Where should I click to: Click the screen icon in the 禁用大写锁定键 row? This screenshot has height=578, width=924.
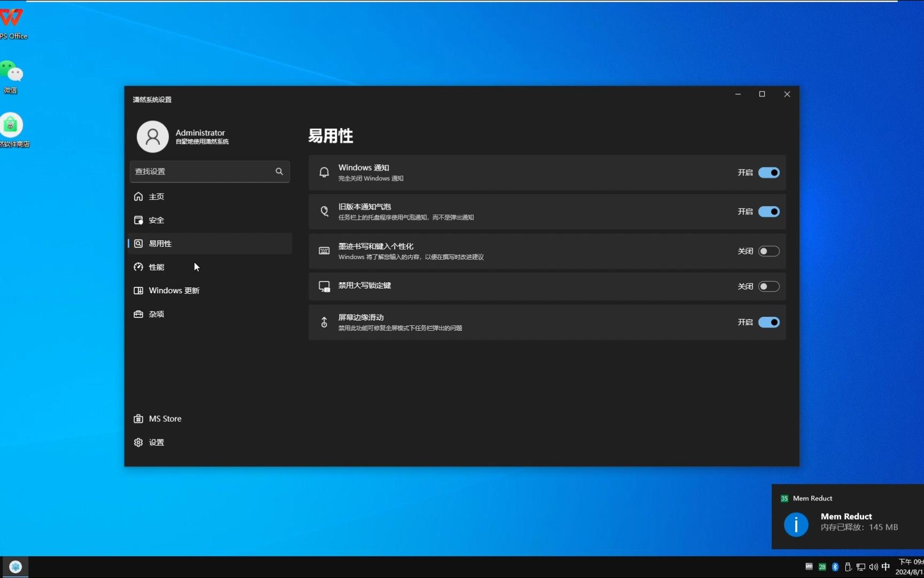pyautogui.click(x=324, y=286)
